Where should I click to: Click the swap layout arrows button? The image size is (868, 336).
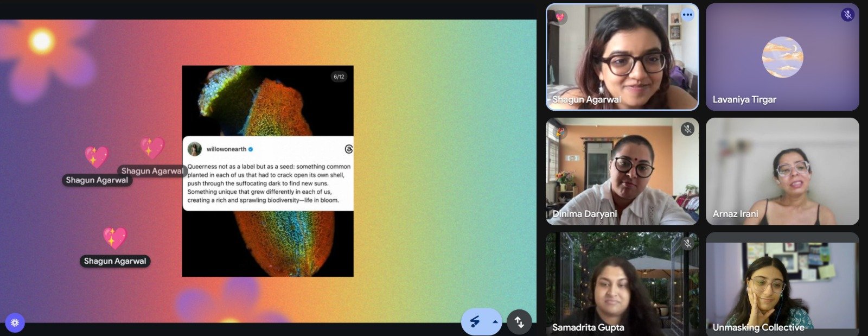coord(519,322)
